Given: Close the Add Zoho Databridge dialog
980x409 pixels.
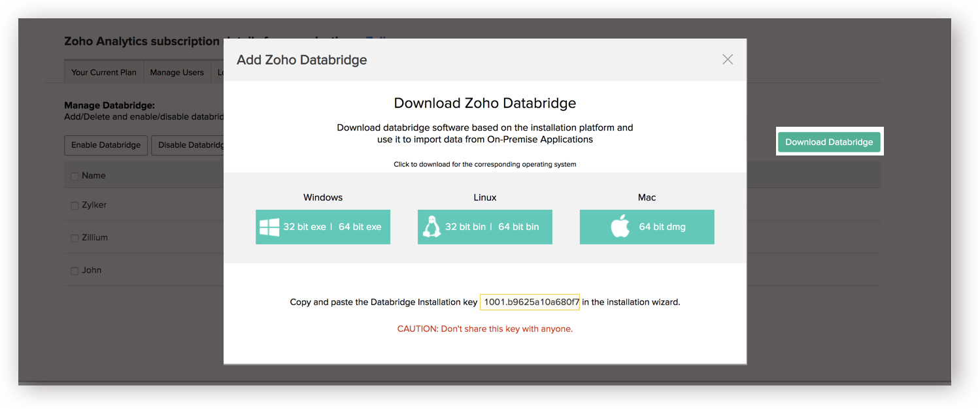Looking at the screenshot, I should [x=728, y=59].
